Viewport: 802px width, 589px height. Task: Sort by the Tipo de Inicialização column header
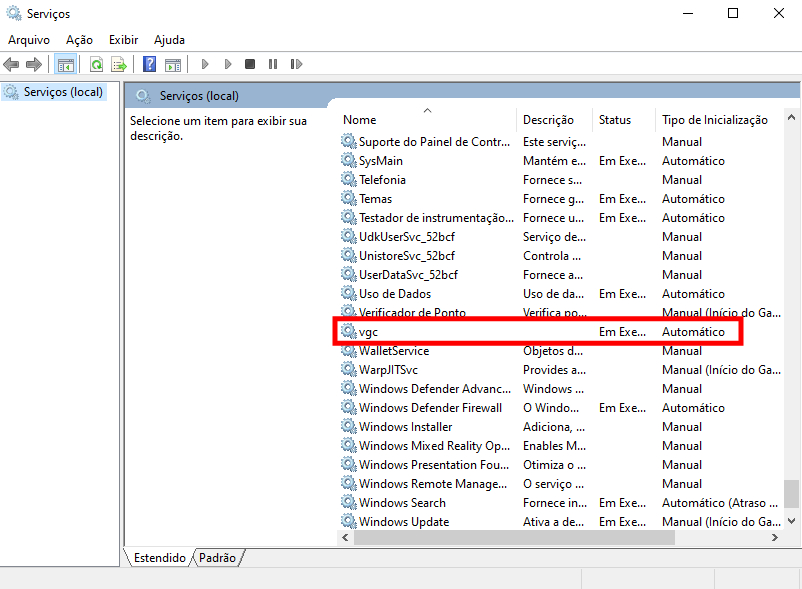click(714, 120)
